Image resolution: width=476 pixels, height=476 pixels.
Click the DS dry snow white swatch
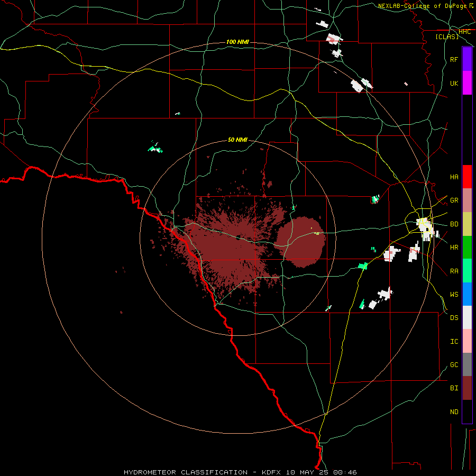click(x=467, y=317)
